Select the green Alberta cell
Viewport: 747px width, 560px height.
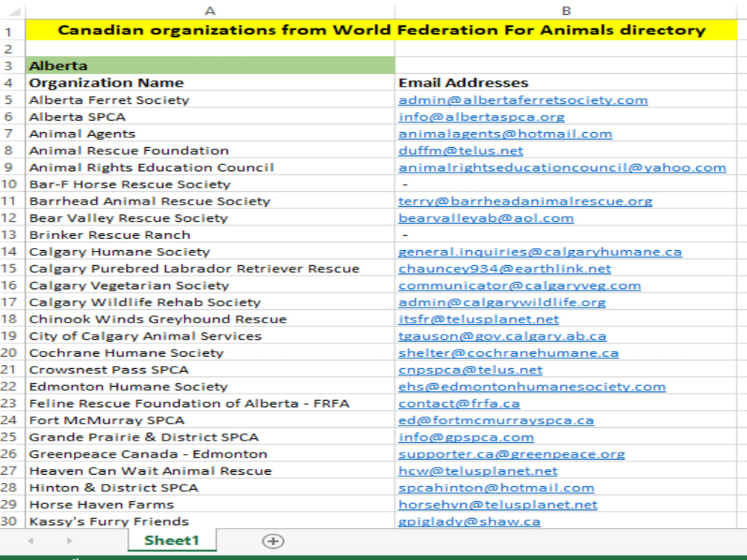[x=210, y=66]
